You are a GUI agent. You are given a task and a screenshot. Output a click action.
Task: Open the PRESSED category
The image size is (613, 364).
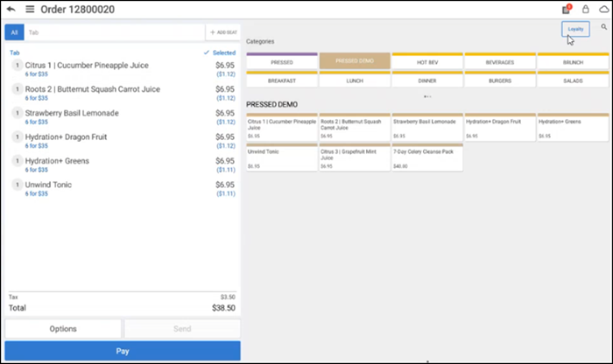[x=282, y=61]
